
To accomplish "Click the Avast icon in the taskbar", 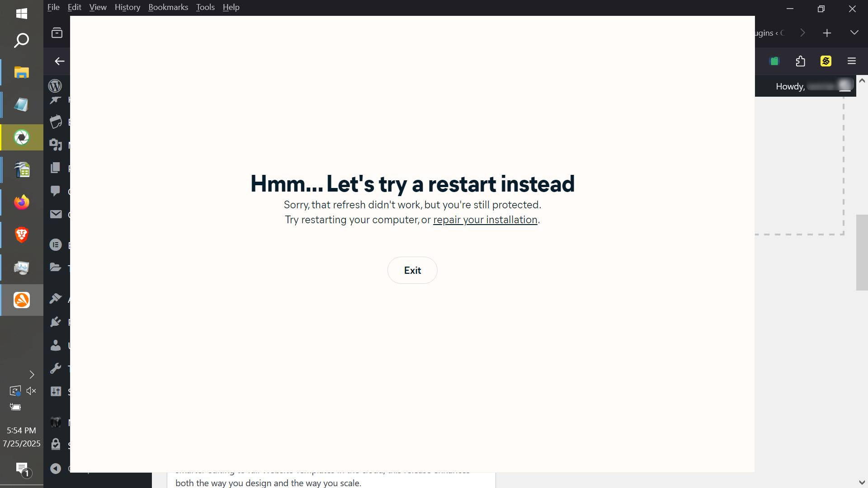I will pyautogui.click(x=22, y=300).
